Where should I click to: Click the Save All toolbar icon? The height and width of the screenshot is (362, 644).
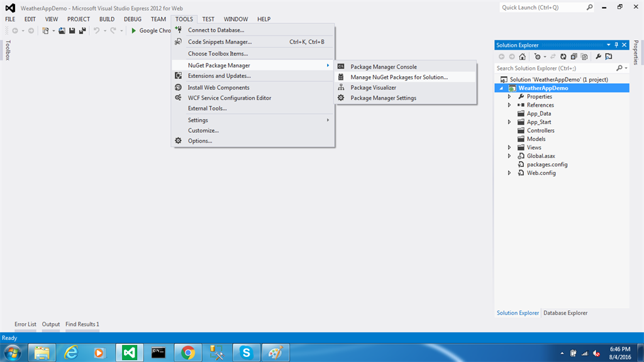tap(82, 31)
